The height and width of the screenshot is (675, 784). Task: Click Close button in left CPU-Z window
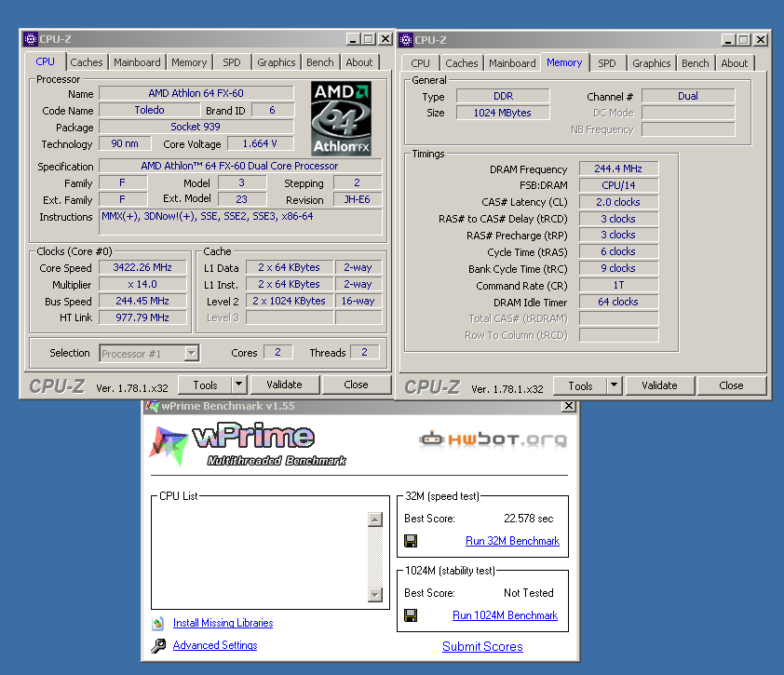356,385
